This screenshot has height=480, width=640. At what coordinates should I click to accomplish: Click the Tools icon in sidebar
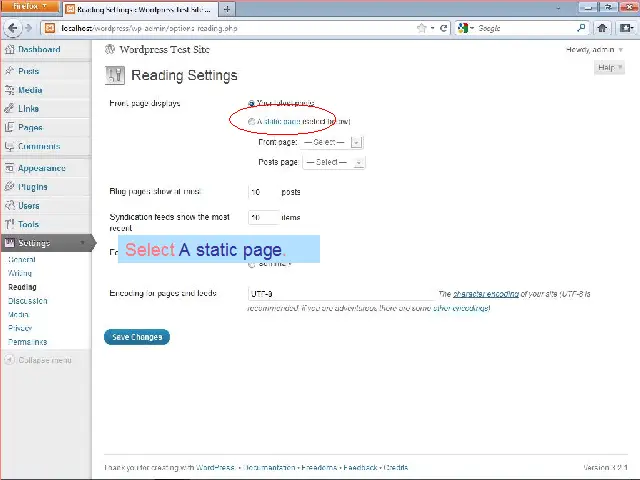tap(9, 224)
